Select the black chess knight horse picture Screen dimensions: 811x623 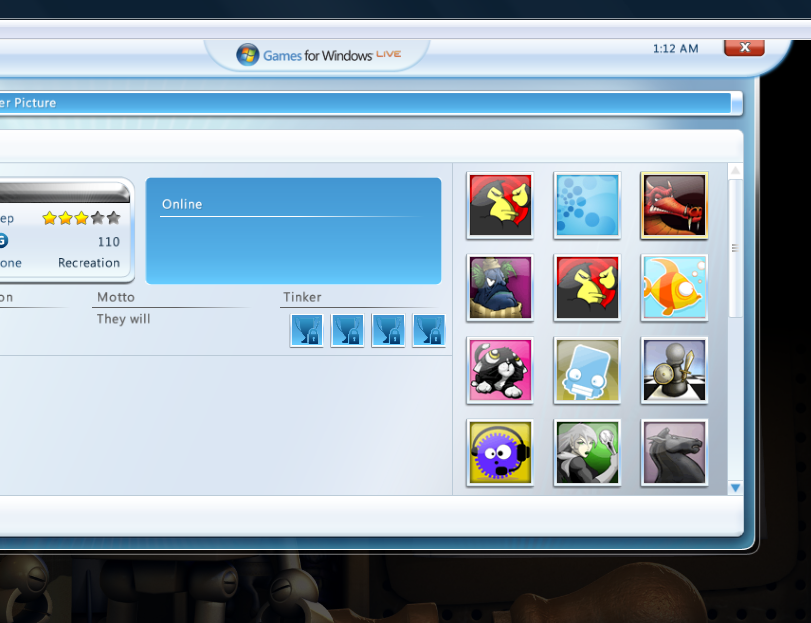[x=674, y=452]
